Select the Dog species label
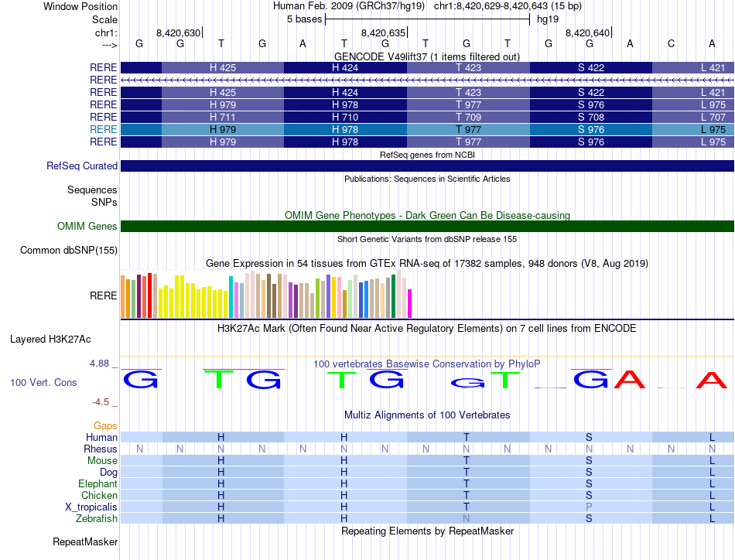 coord(109,472)
